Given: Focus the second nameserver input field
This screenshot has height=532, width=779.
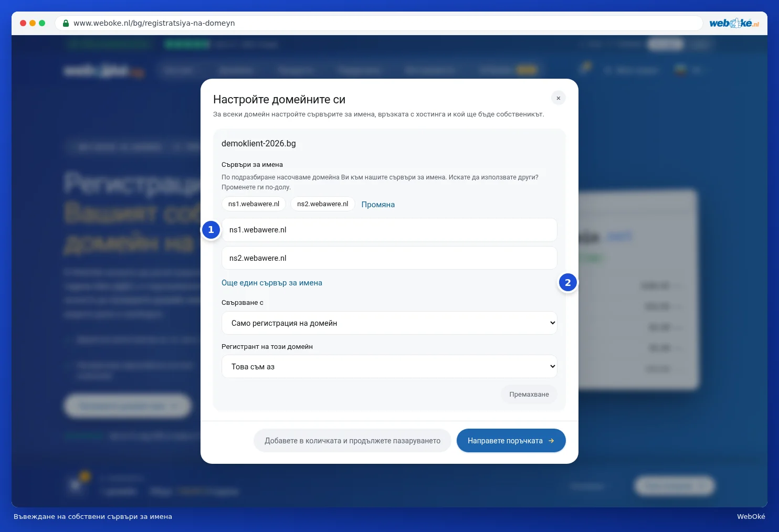Looking at the screenshot, I should pyautogui.click(x=389, y=258).
